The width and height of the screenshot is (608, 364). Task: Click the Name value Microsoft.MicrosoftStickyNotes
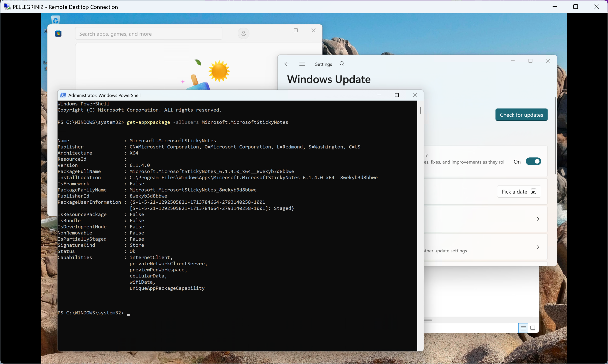[173, 141]
